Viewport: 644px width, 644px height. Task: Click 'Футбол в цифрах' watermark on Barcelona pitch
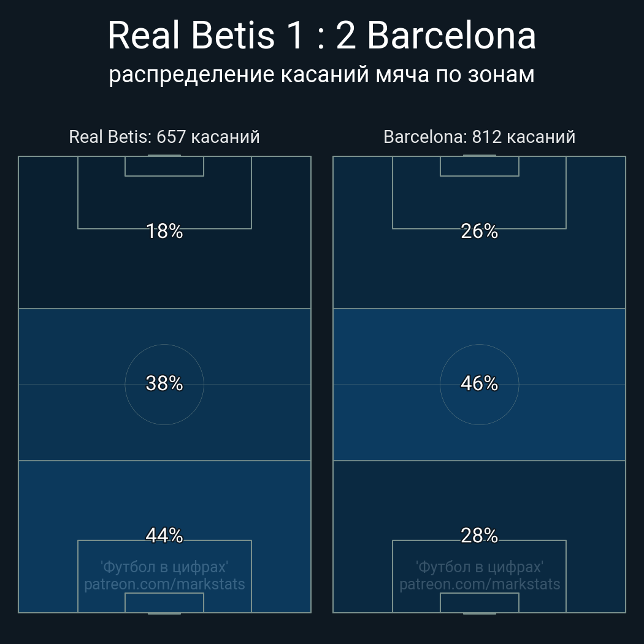[x=479, y=567]
